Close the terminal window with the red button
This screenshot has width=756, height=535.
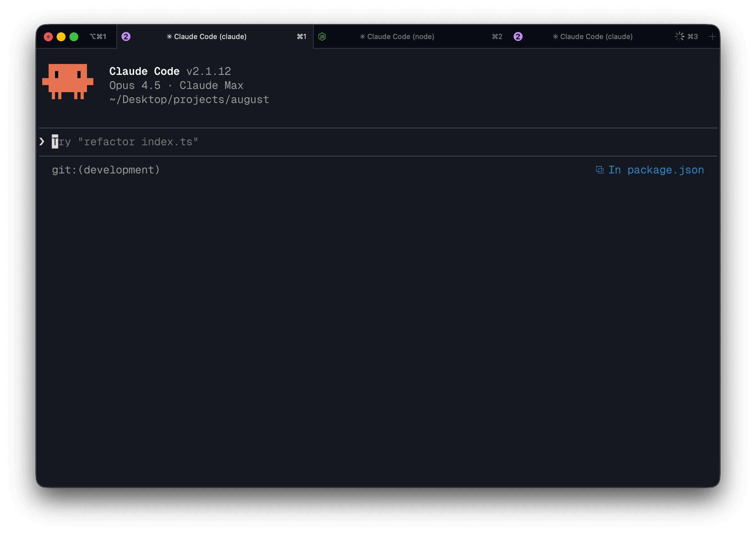pos(48,36)
